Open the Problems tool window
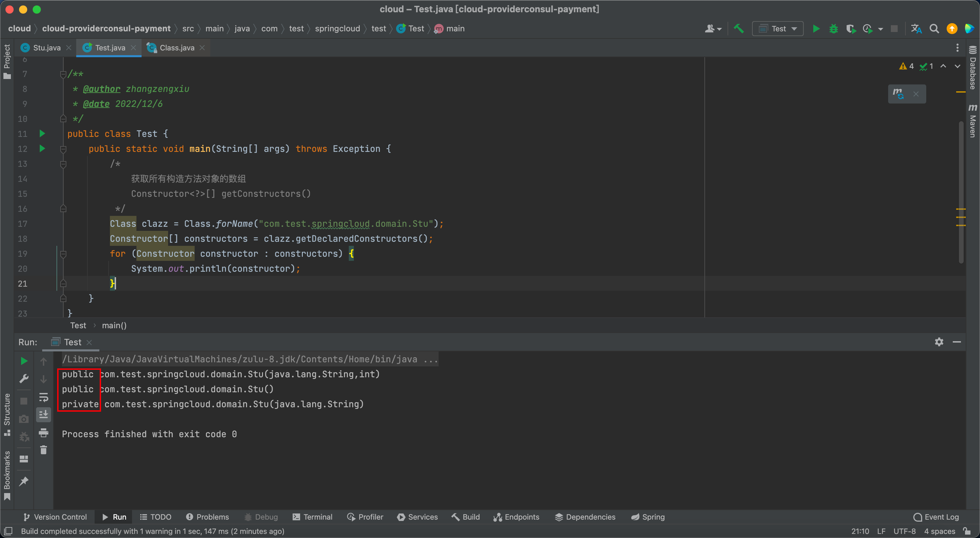This screenshot has height=538, width=980. tap(207, 517)
